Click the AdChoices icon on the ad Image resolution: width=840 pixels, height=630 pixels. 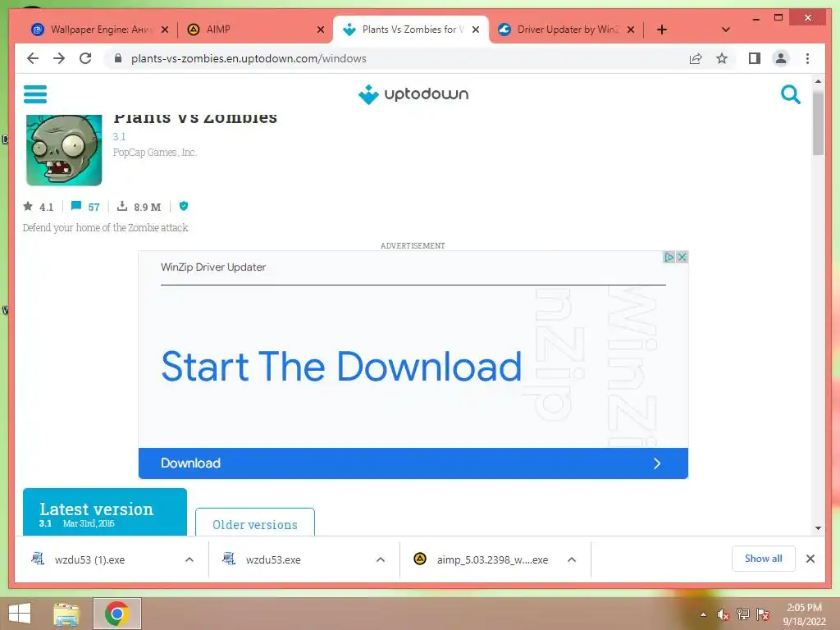pos(669,257)
